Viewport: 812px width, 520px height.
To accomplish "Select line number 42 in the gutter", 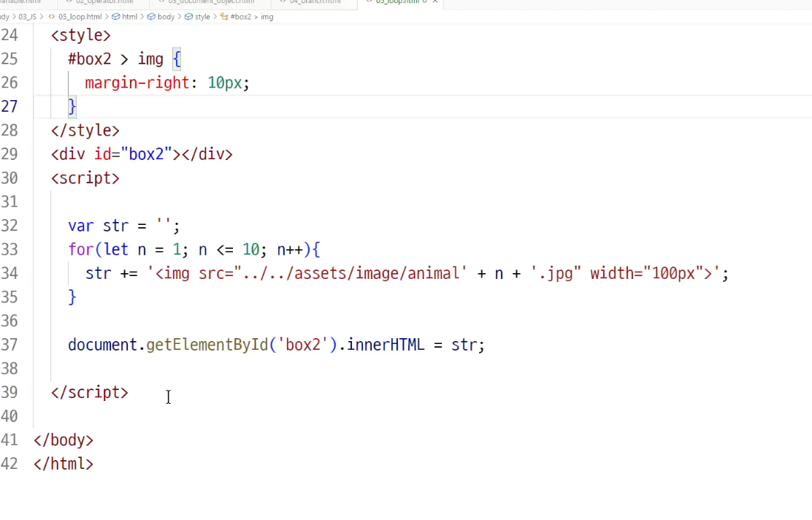I will pyautogui.click(x=9, y=464).
